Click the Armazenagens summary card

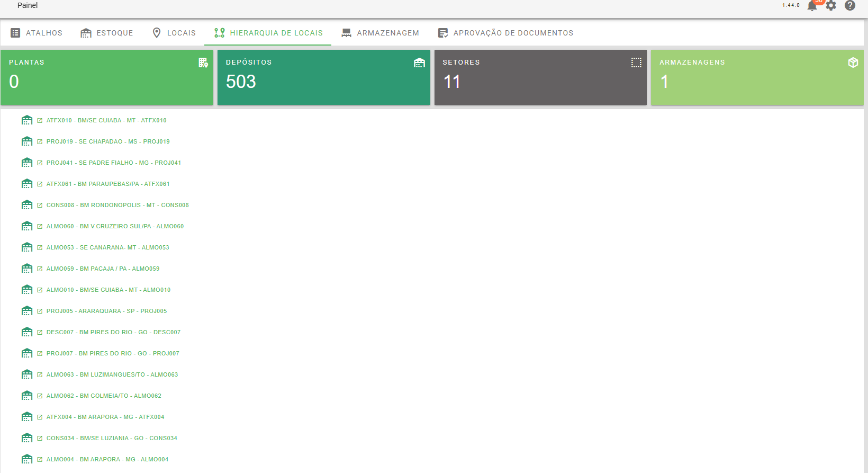(757, 77)
